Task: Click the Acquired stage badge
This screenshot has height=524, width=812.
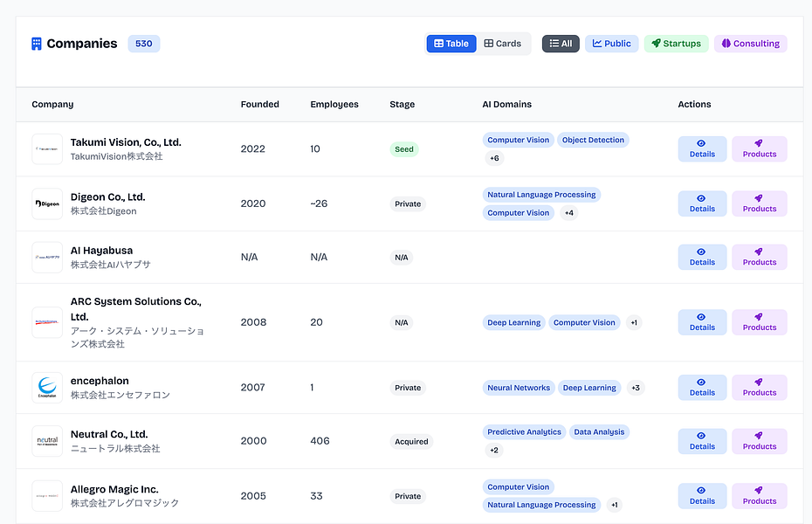Action: pos(411,442)
